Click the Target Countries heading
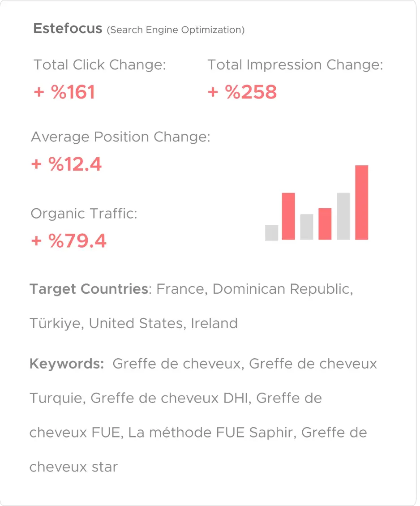This screenshot has height=506, width=420. 89,289
